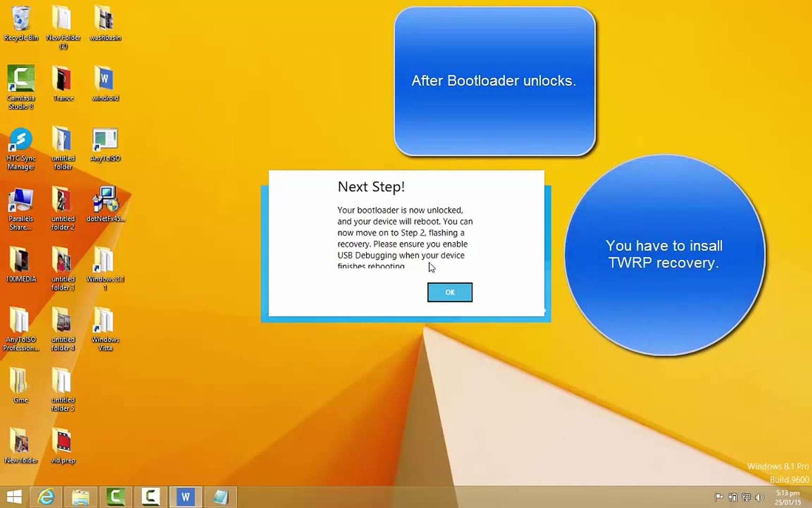Select the HTC Sync Manager shortcut

21,148
